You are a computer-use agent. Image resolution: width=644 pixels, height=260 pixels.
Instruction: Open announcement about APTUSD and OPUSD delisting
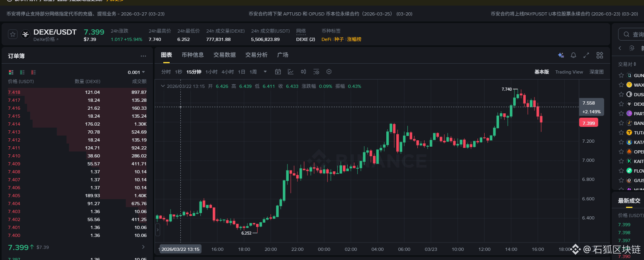[330, 14]
